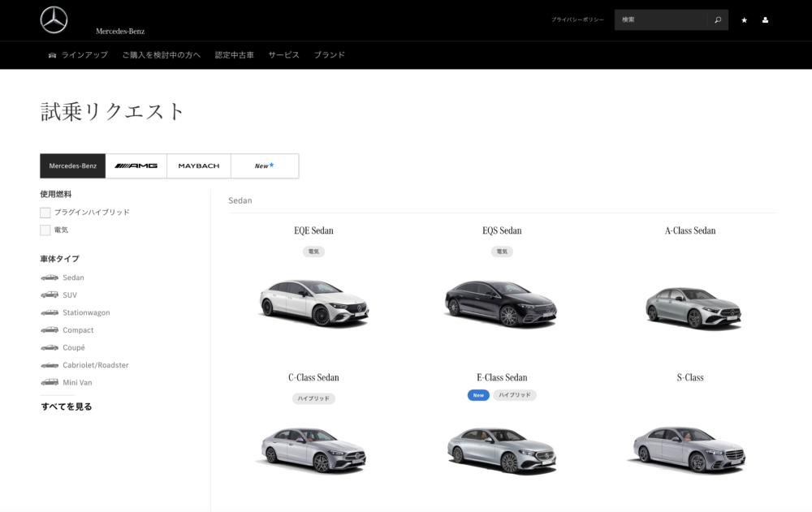Open the user account icon
812x512 pixels.
tap(765, 20)
